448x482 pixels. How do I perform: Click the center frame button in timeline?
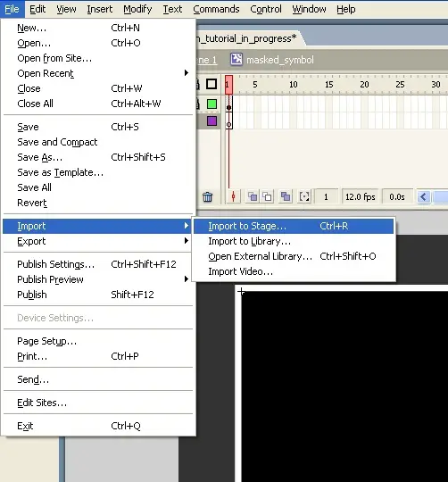[x=233, y=196]
